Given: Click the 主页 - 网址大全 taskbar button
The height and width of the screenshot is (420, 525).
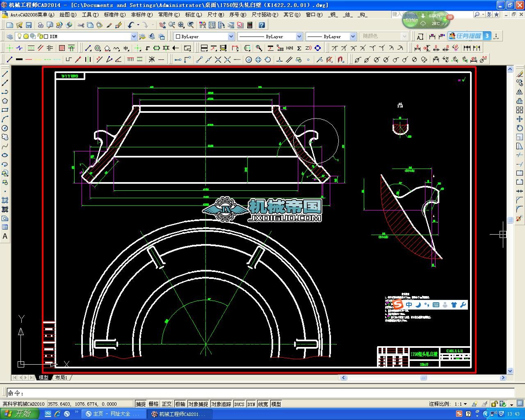Looking at the screenshot, I should (x=112, y=414).
